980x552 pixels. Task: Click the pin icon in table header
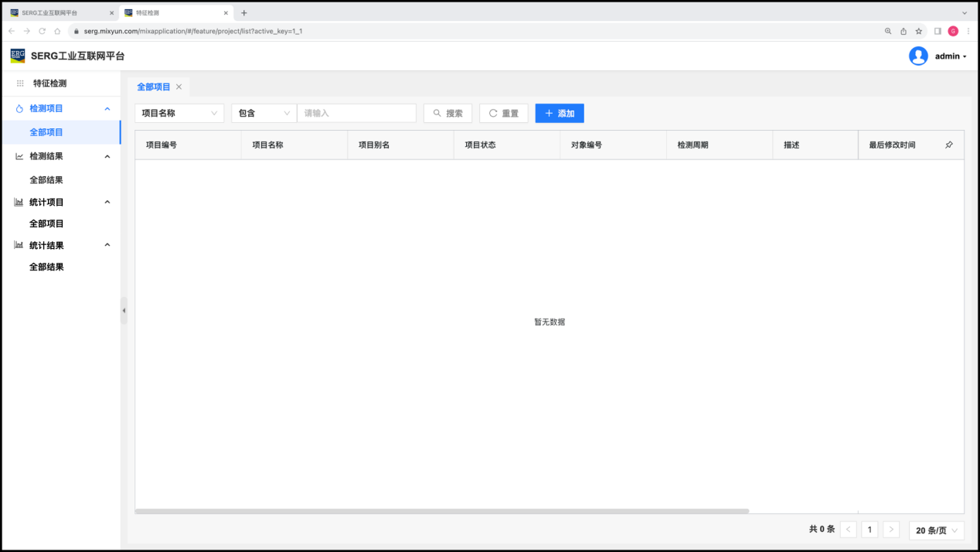pos(949,145)
